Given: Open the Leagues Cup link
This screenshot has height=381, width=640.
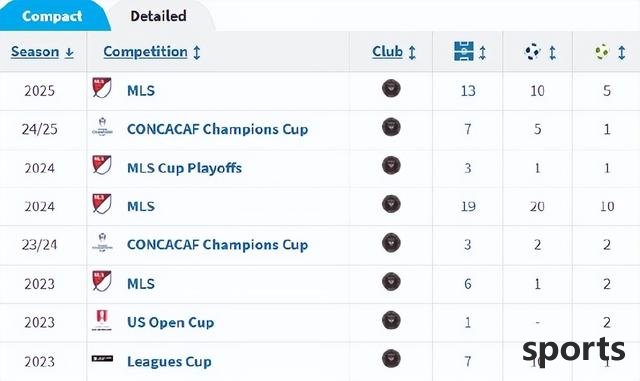Looking at the screenshot, I should tap(169, 361).
